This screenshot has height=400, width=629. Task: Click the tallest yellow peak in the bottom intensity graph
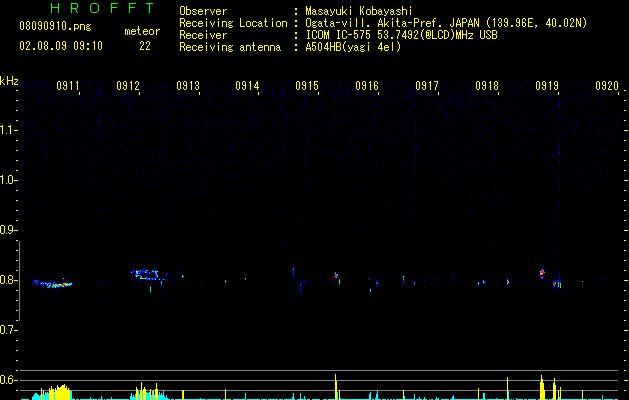336,387
